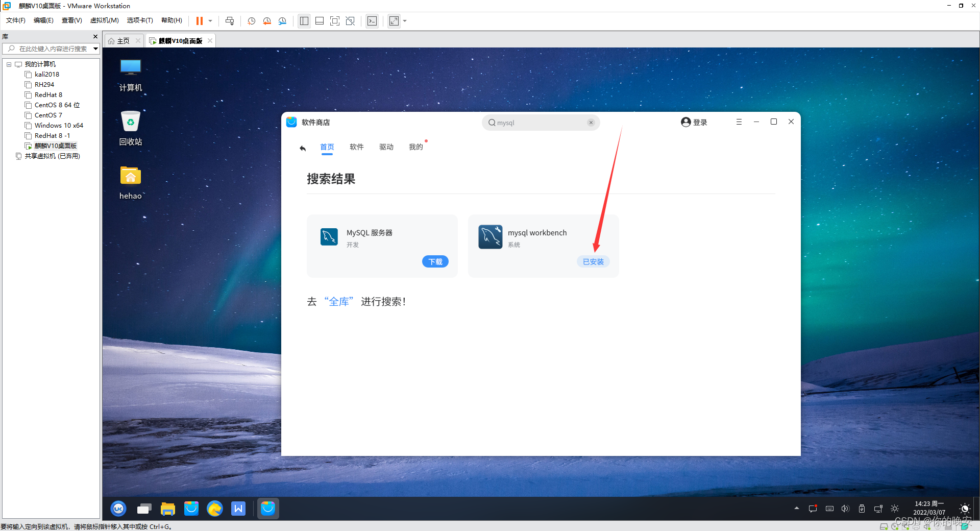The height and width of the screenshot is (531, 980).
Task: Close the library panel
Action: tap(95, 37)
